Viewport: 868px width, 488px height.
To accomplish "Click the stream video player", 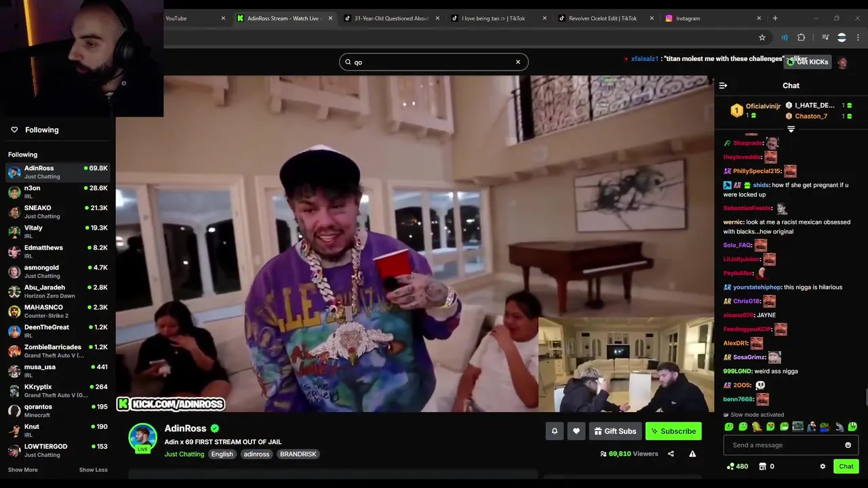I will [x=415, y=244].
